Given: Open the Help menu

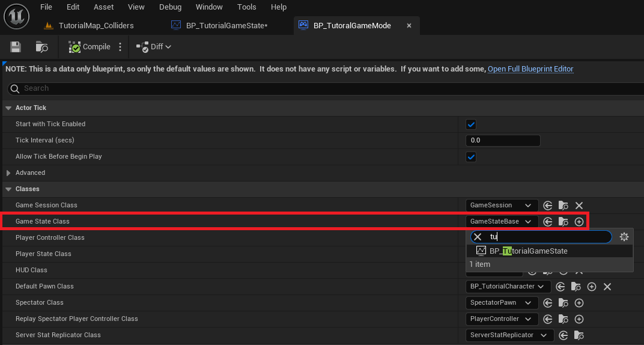Looking at the screenshot, I should coord(279,7).
